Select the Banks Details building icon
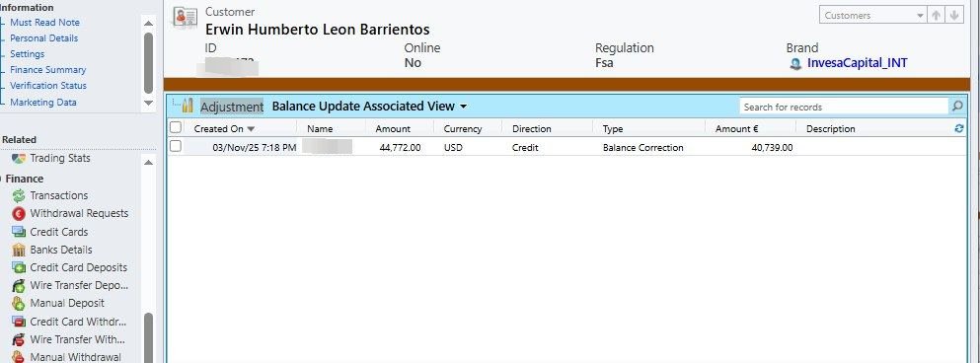980x363 pixels. 19,250
